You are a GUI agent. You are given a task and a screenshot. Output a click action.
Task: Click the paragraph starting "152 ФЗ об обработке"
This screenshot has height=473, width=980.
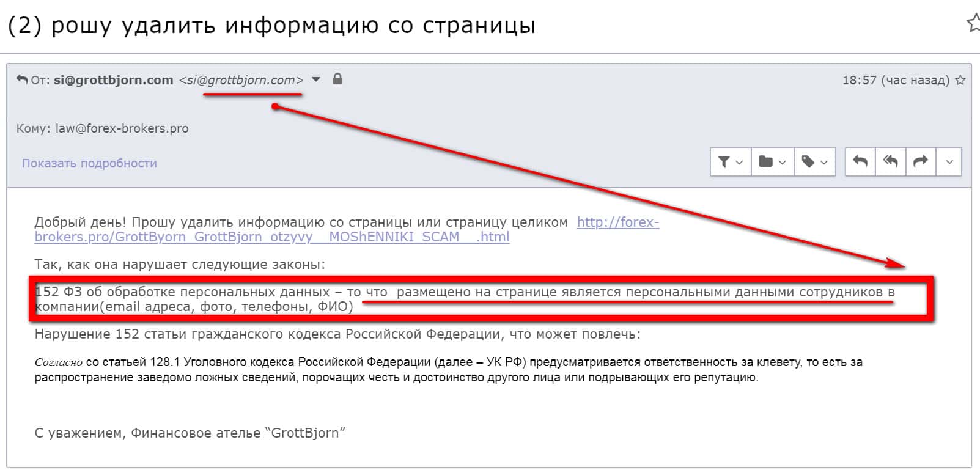(465, 299)
